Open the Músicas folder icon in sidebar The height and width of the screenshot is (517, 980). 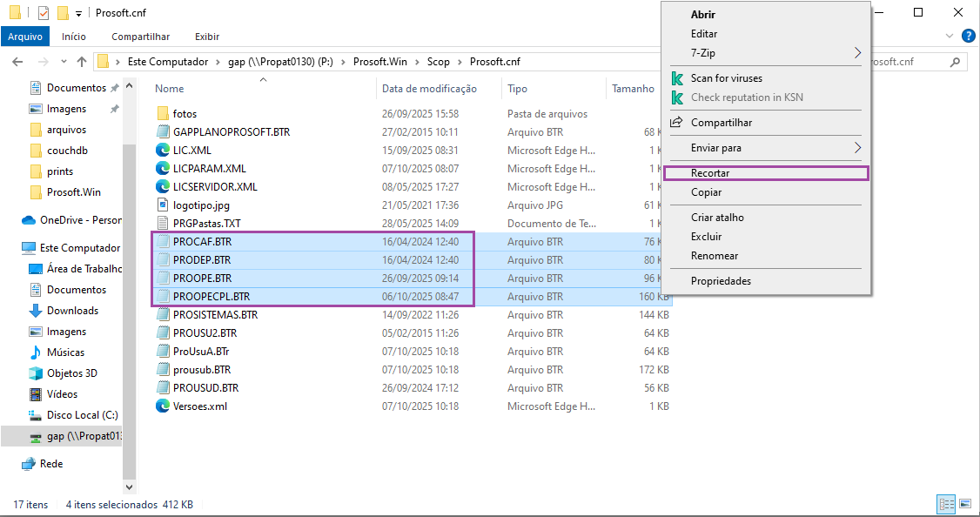[36, 352]
